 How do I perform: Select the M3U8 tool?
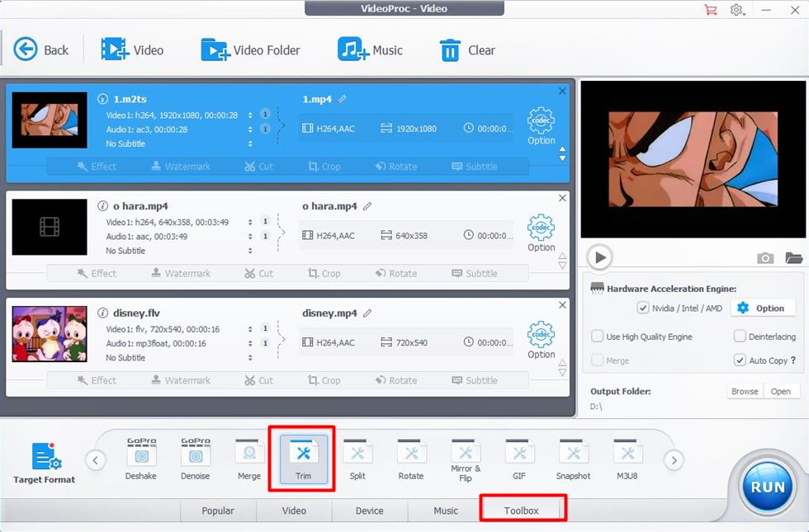[627, 459]
